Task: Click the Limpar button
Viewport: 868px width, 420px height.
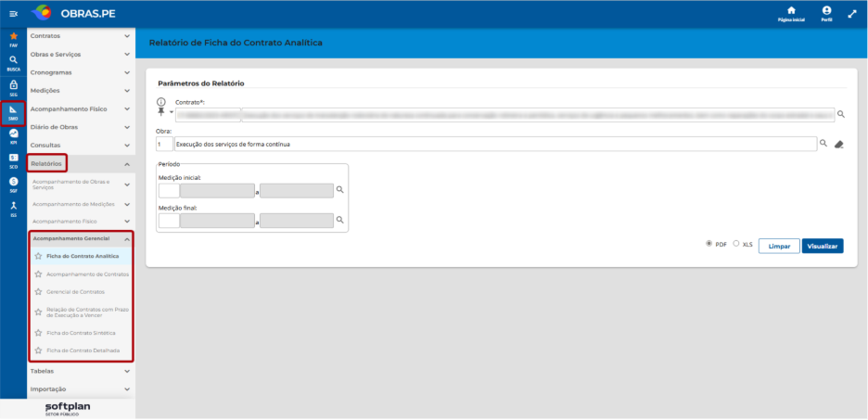Action: point(779,247)
